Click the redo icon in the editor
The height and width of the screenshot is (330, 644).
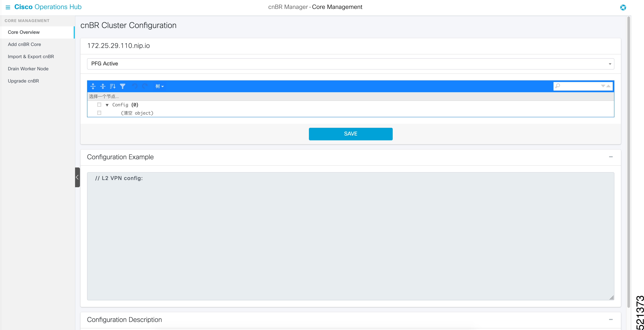click(145, 86)
